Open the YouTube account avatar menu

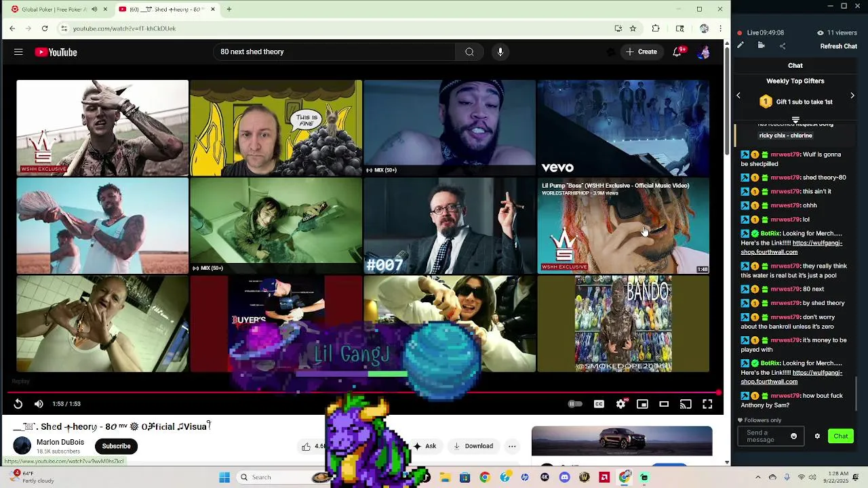pyautogui.click(x=704, y=52)
